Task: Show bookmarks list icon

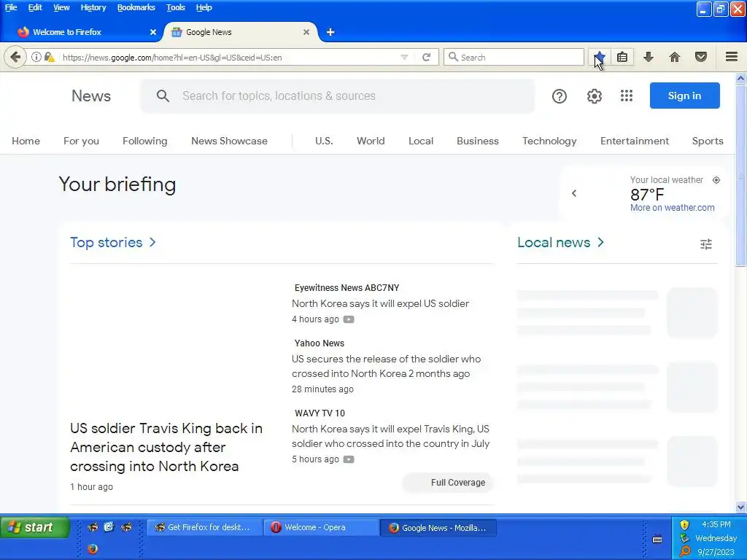Action: (x=622, y=57)
